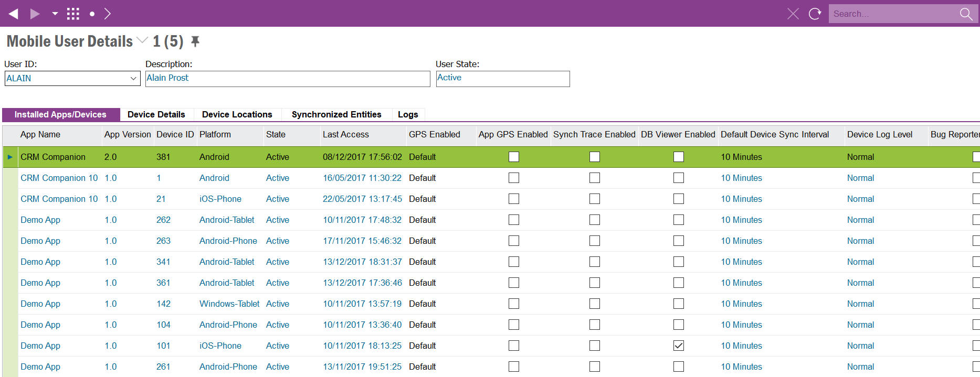Click the breadcrumb chevron arrow
This screenshot has width=980, height=377.
coord(108,14)
